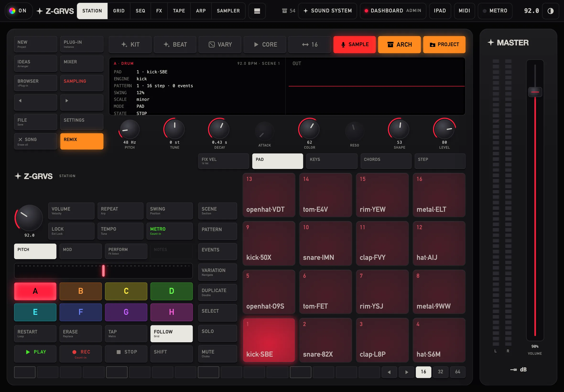Switch to the SEQ tab
This screenshot has height=392, width=564.
pyautogui.click(x=140, y=11)
